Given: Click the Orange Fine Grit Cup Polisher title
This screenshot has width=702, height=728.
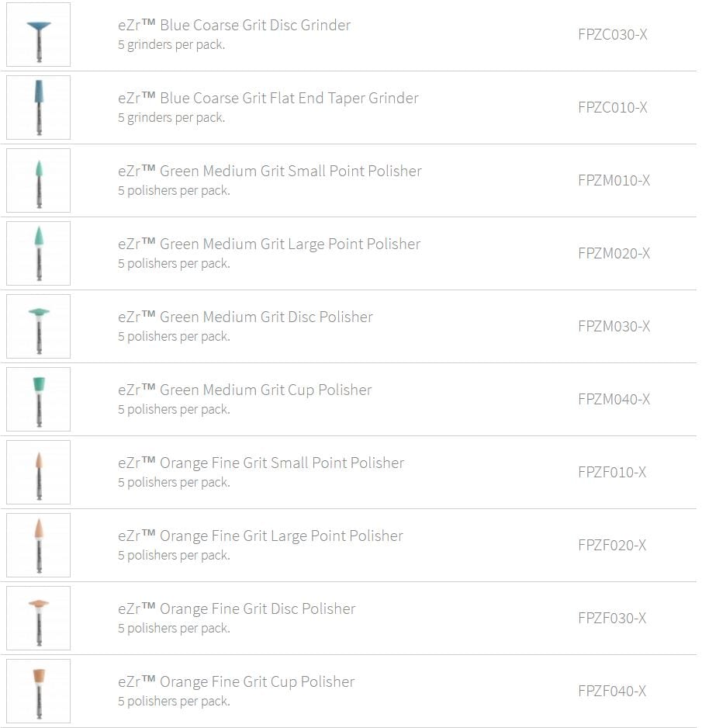Looking at the screenshot, I should (x=236, y=681).
